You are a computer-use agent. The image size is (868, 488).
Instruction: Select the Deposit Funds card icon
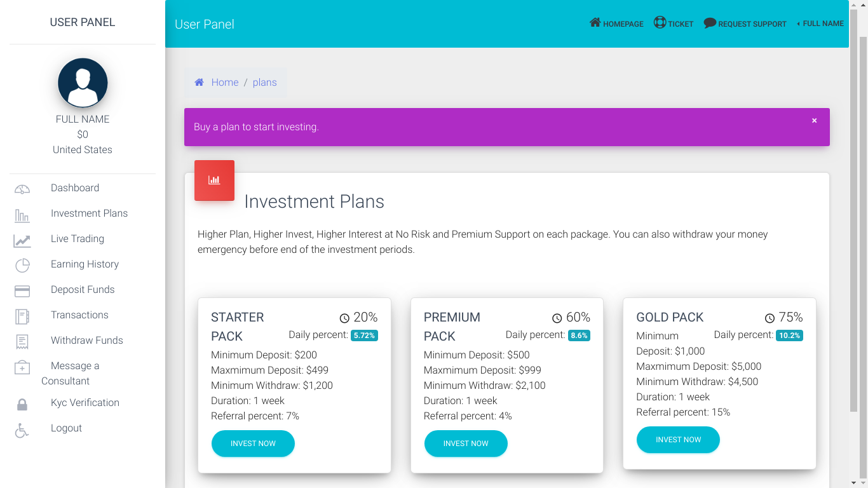coord(22,291)
